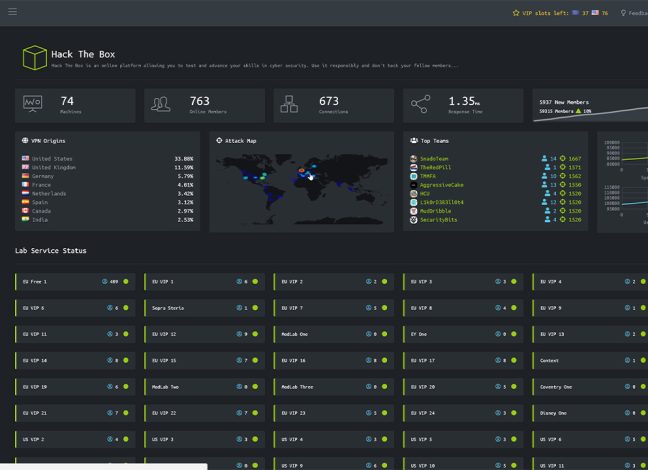Click the Canada flag icon
The image size is (648, 470).
26,210
